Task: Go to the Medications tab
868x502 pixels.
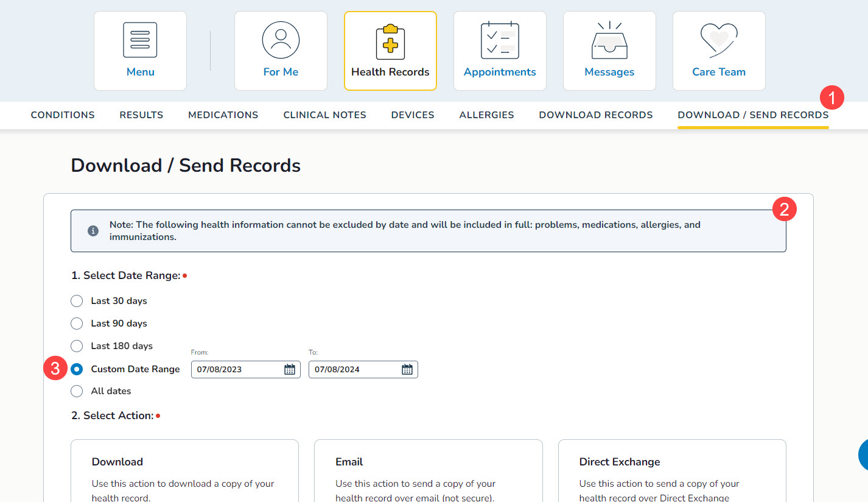Action: pyautogui.click(x=223, y=115)
